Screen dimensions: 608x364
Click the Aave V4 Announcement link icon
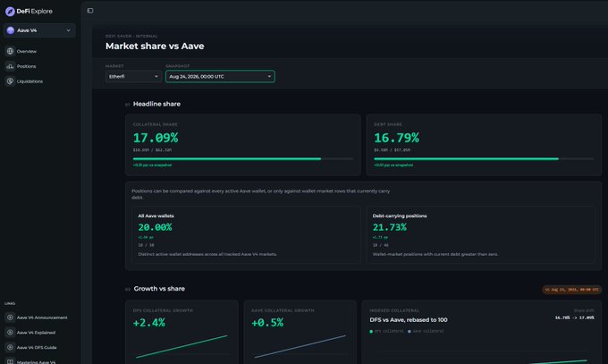[x=10, y=317]
